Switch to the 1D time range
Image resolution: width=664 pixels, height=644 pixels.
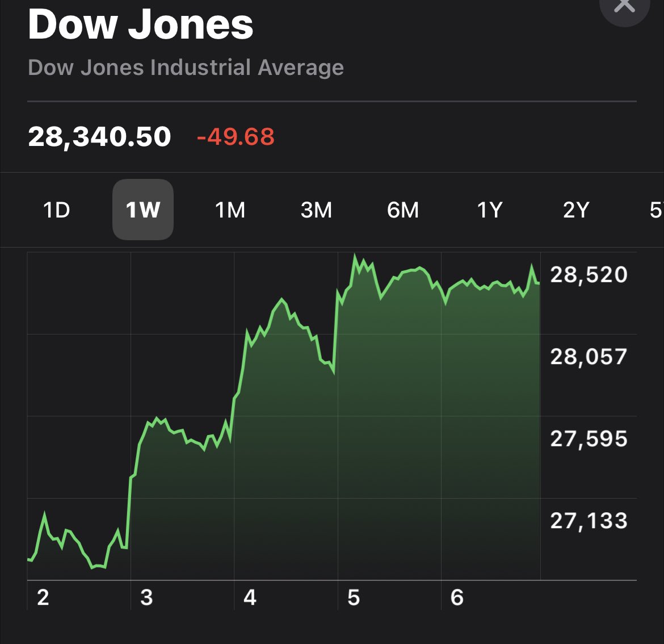pos(56,210)
